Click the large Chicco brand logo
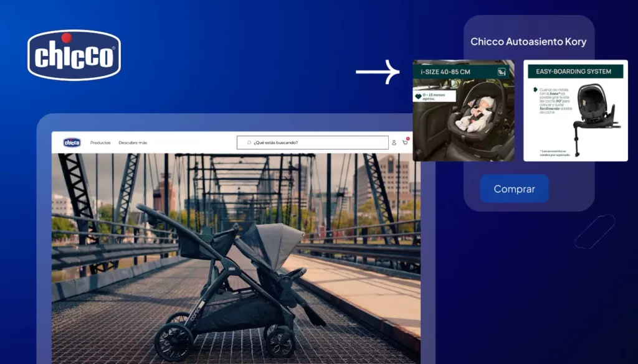The height and width of the screenshot is (364, 638). click(74, 55)
